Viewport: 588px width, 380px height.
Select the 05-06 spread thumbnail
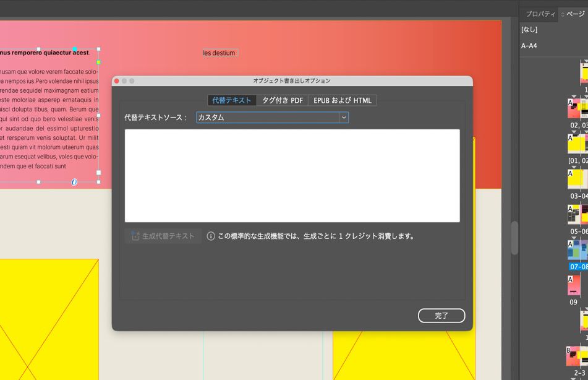coord(577,214)
